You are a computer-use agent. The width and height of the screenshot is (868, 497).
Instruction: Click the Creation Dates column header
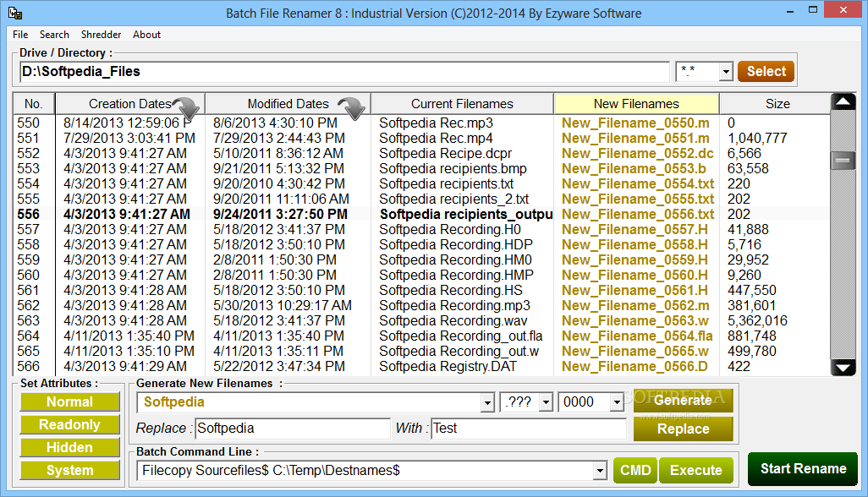(x=130, y=104)
